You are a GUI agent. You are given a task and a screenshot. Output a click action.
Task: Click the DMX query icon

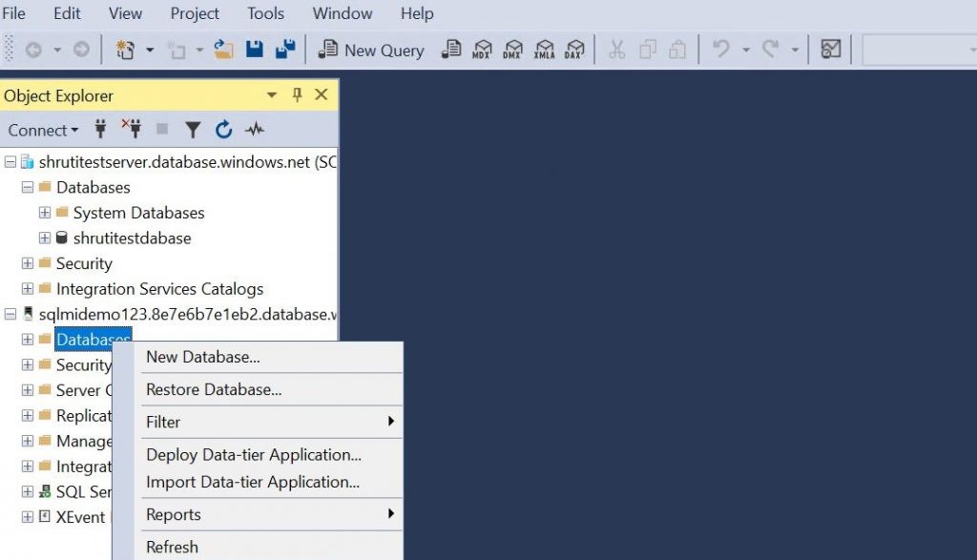pyautogui.click(x=513, y=50)
